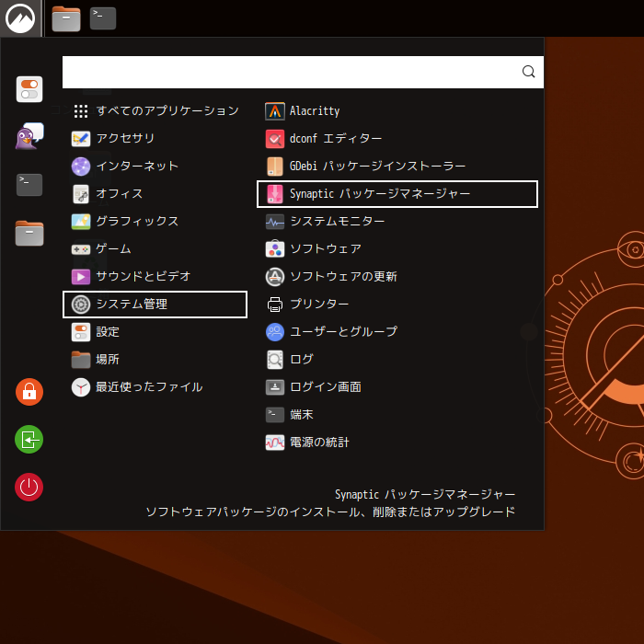Click the menu search field
644x644 pixels.
pos(303,73)
